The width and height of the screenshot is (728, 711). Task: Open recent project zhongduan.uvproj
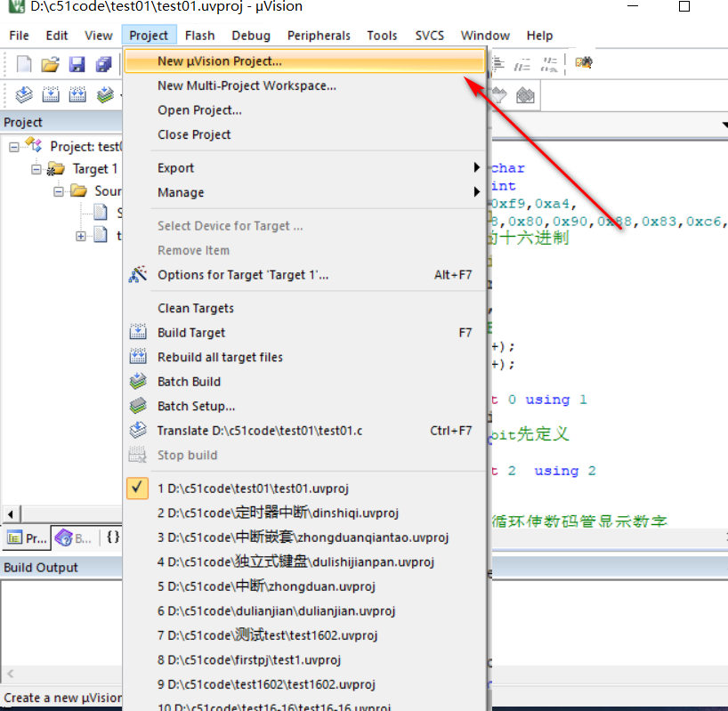tap(304, 586)
